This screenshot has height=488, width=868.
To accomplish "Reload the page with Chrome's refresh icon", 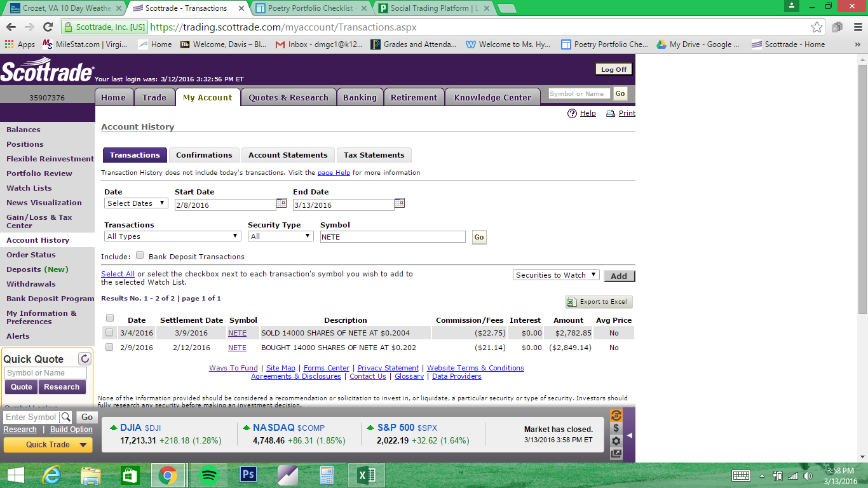I will coord(48,27).
